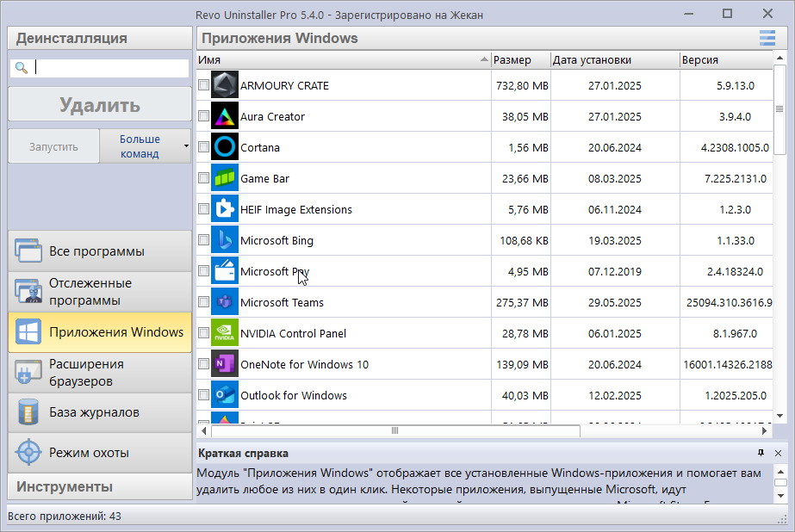The image size is (795, 532).
Task: Check the Aura Creator checkbox
Action: click(203, 116)
